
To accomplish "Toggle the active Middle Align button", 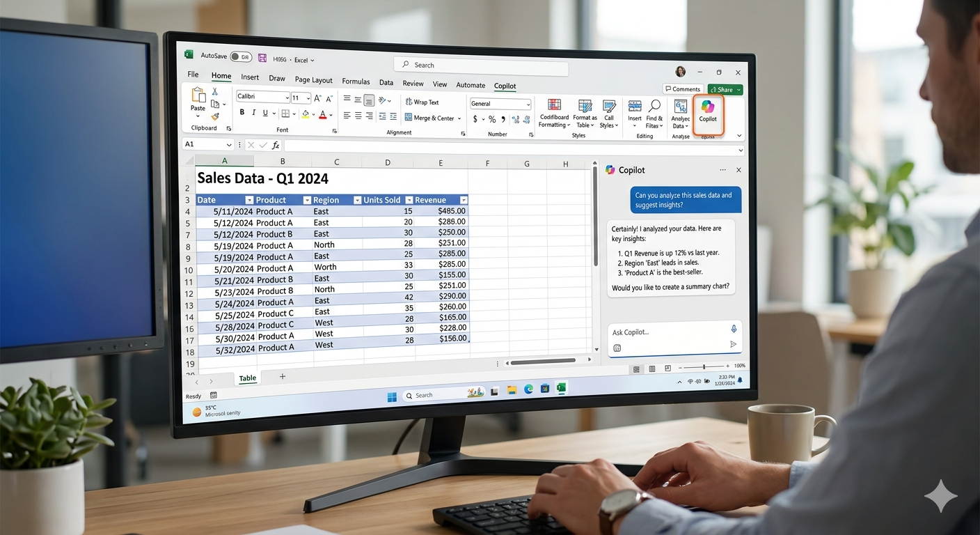I will (369, 100).
